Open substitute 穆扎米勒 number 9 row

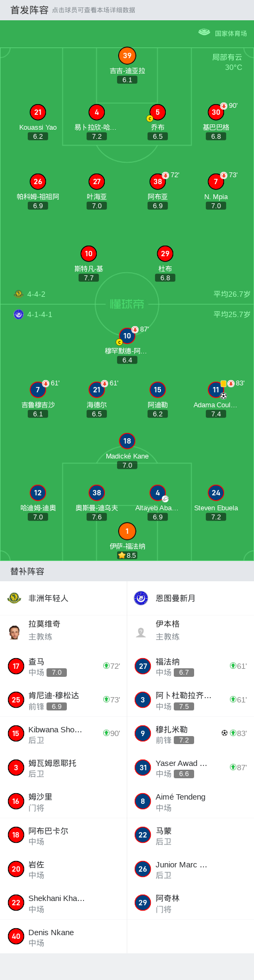[x=190, y=733]
